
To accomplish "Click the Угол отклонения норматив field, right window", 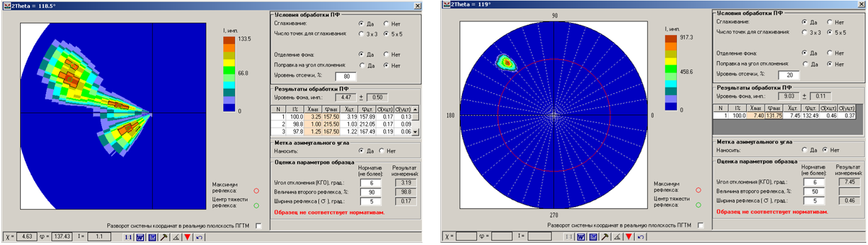I will (x=813, y=182).
